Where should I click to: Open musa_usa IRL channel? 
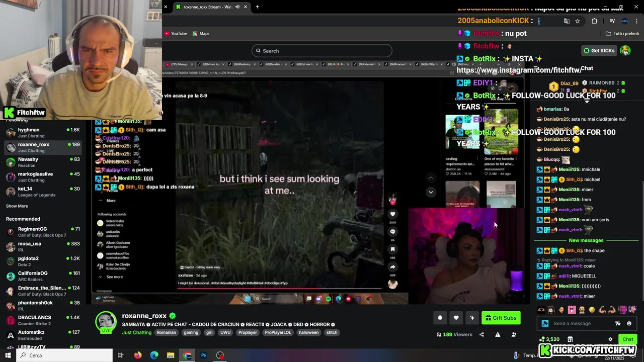(43, 246)
